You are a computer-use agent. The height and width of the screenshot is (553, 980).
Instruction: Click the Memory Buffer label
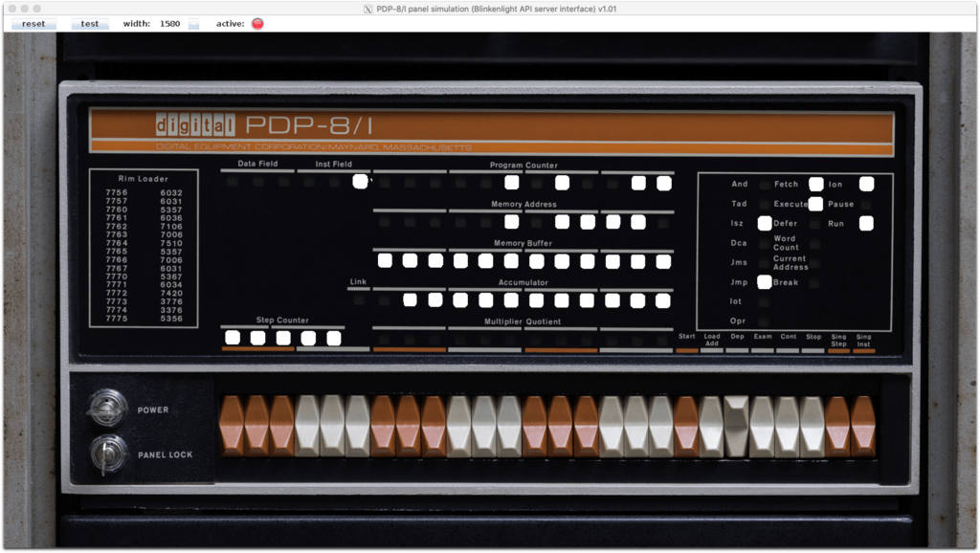point(523,243)
